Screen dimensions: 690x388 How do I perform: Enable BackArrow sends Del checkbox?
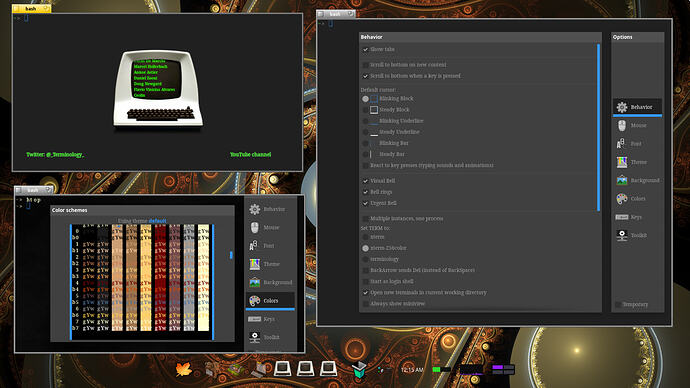click(x=365, y=270)
